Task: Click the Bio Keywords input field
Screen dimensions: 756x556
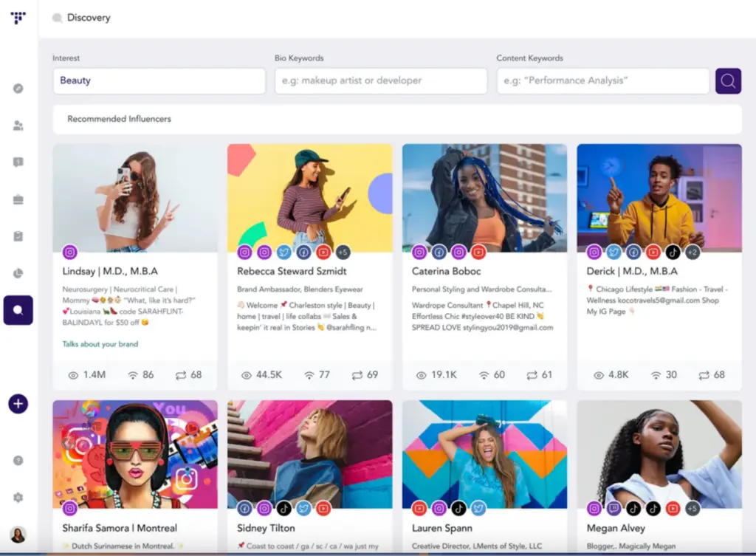Action: [x=380, y=81]
